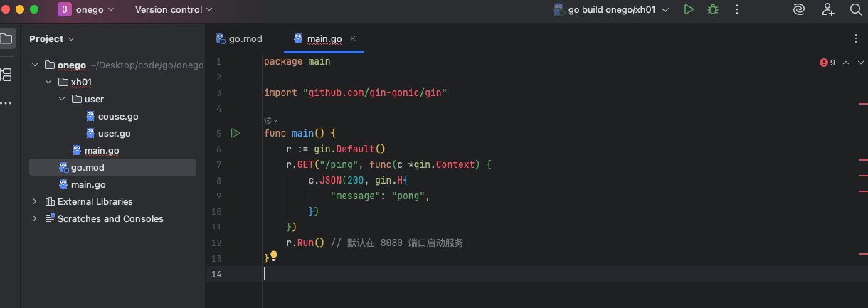Click the first red error stripe mark

863,104
